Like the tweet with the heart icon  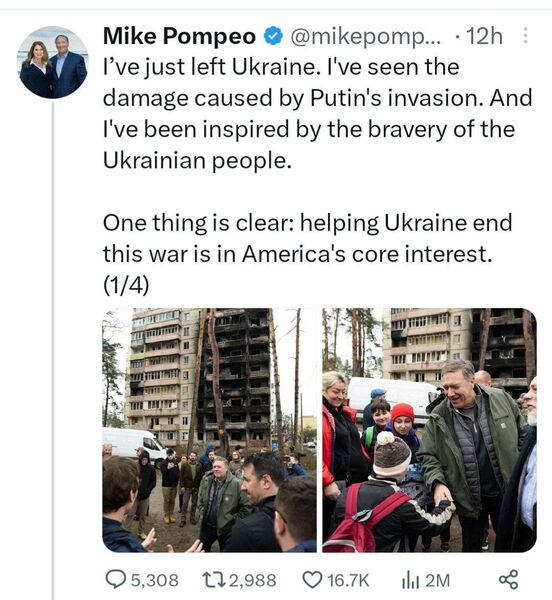tap(313, 580)
